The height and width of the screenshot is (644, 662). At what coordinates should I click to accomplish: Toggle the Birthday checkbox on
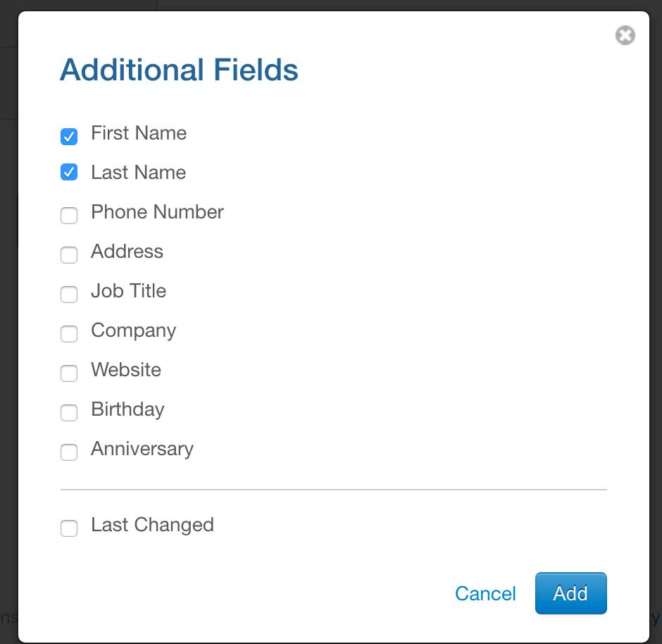pyautogui.click(x=69, y=413)
